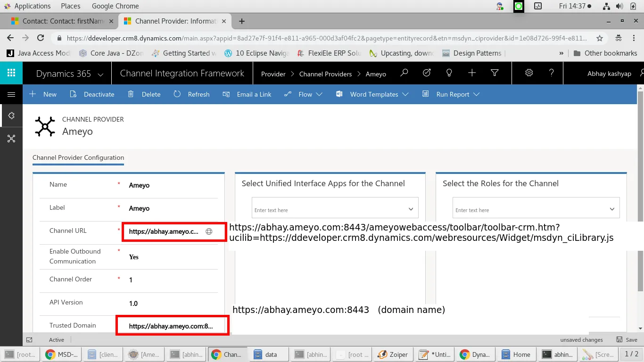Open advanced find funnel icon
The height and width of the screenshot is (362, 644).
point(495,73)
